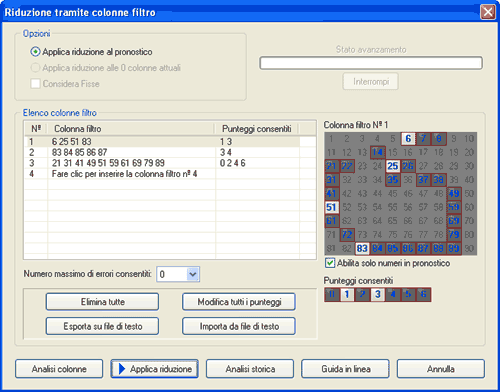500x392 pixels.
Task: Toggle number 25 in the number grid
Action: point(393,166)
